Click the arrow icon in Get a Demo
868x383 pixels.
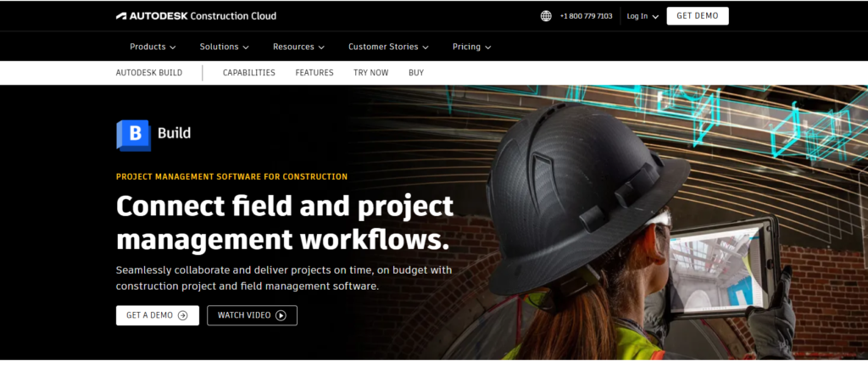pos(183,315)
